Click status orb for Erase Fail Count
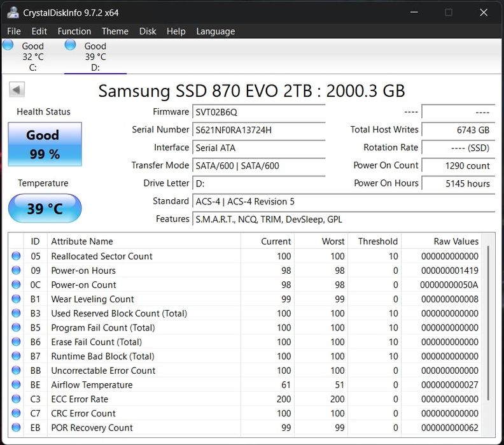 (16, 341)
